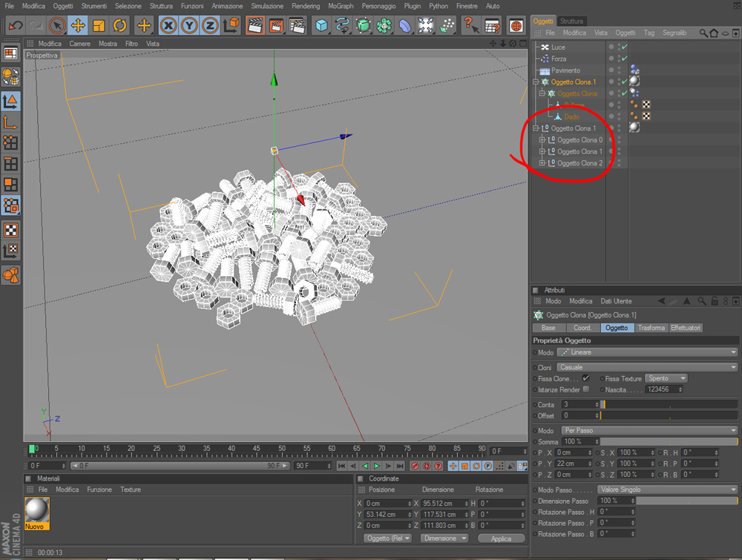Open the Cloni dropdown set to Casuale
Viewport: 742px width, 560px height.
pos(647,367)
